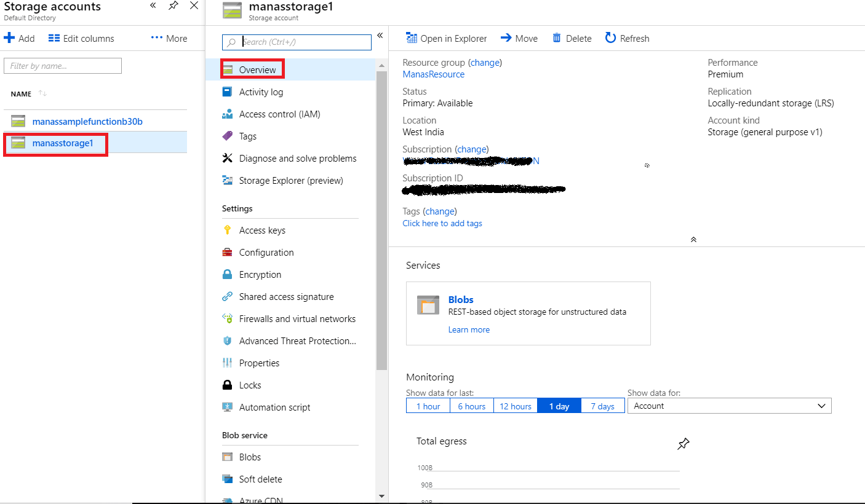Open Show data for Account dropdown

(730, 406)
